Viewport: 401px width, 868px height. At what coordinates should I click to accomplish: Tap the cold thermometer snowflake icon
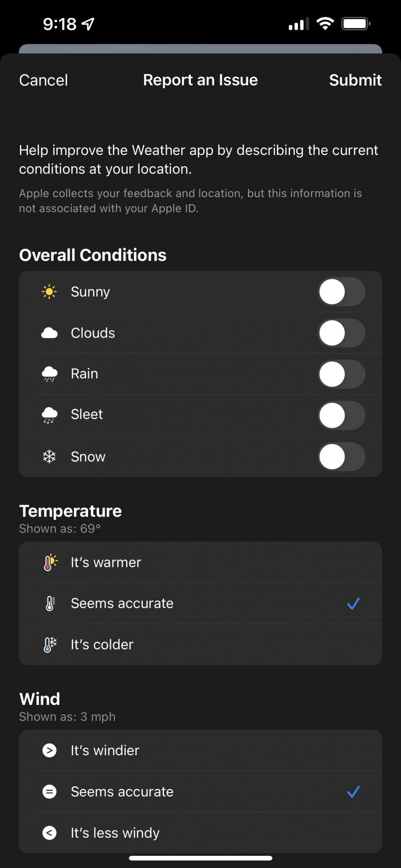pyautogui.click(x=50, y=644)
